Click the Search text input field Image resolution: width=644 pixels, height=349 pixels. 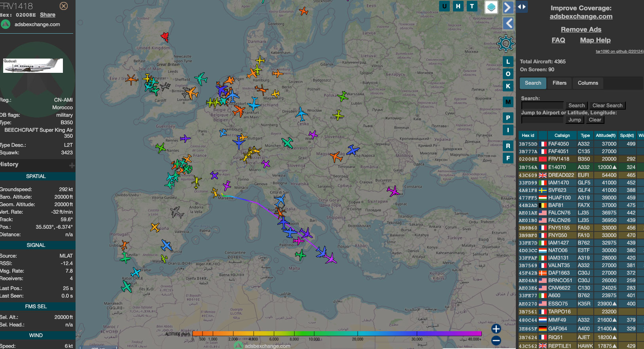(542, 105)
